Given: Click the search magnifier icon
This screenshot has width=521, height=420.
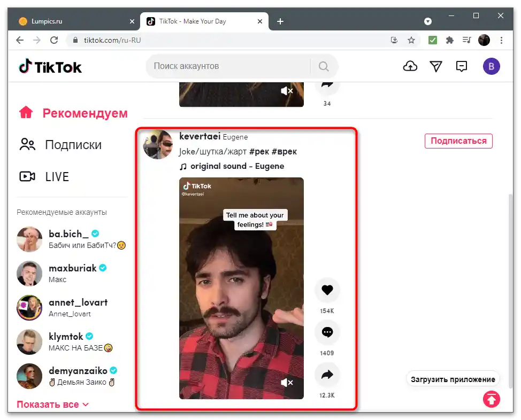Looking at the screenshot, I should click(x=324, y=66).
